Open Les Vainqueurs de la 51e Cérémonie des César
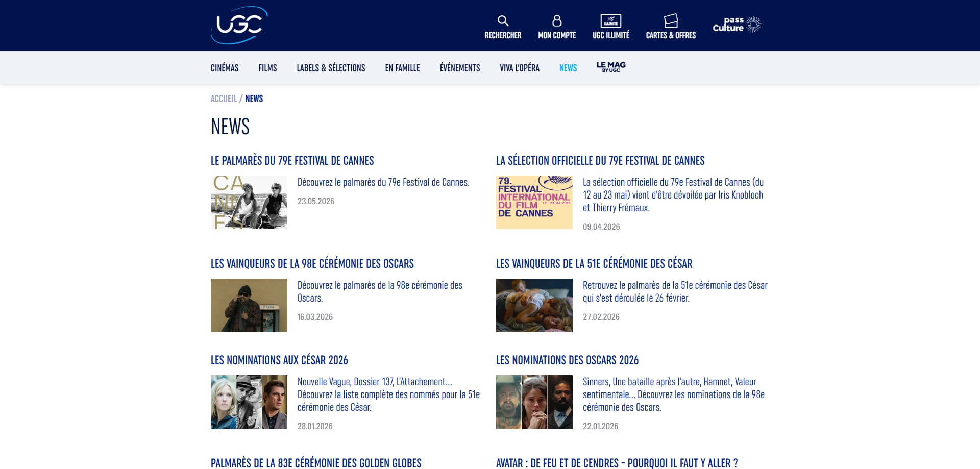The width and height of the screenshot is (980, 469). pyautogui.click(x=594, y=264)
